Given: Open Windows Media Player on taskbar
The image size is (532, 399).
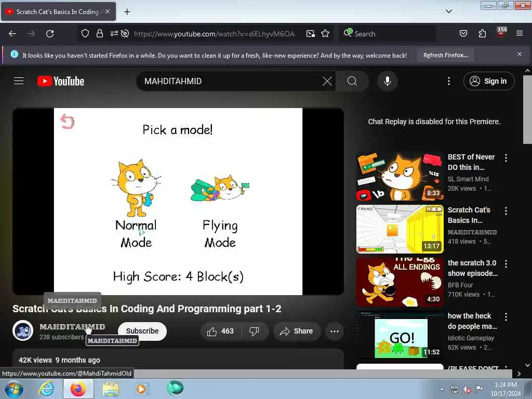Looking at the screenshot, I should click(x=141, y=389).
